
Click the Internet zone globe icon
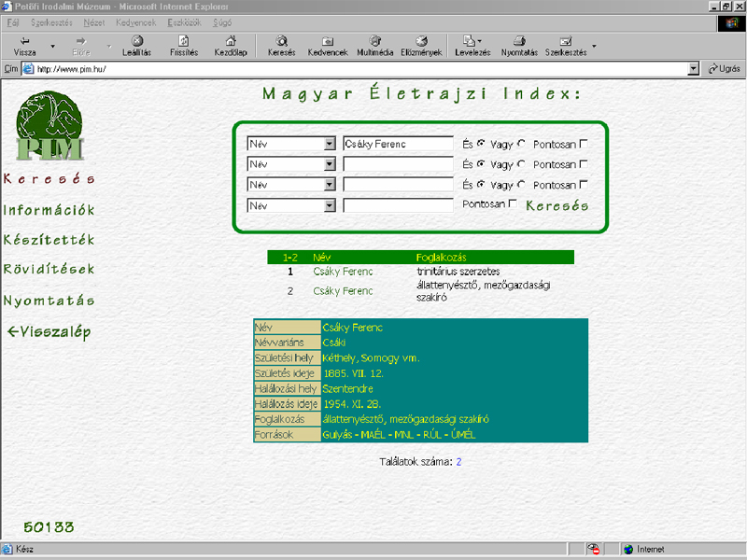(628, 549)
